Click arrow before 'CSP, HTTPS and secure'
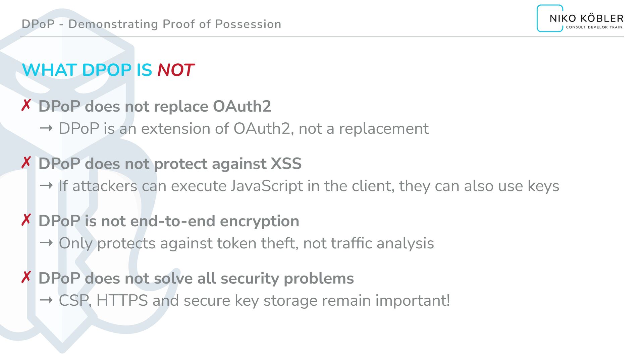Viewport: 644px width, 362px height. [46, 300]
